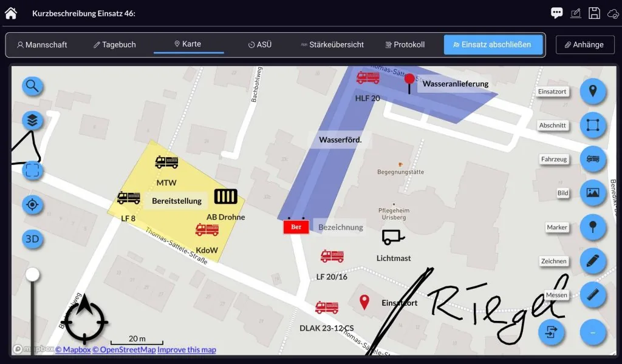Open the Protokoll tab
622x364 pixels.
[x=405, y=45]
